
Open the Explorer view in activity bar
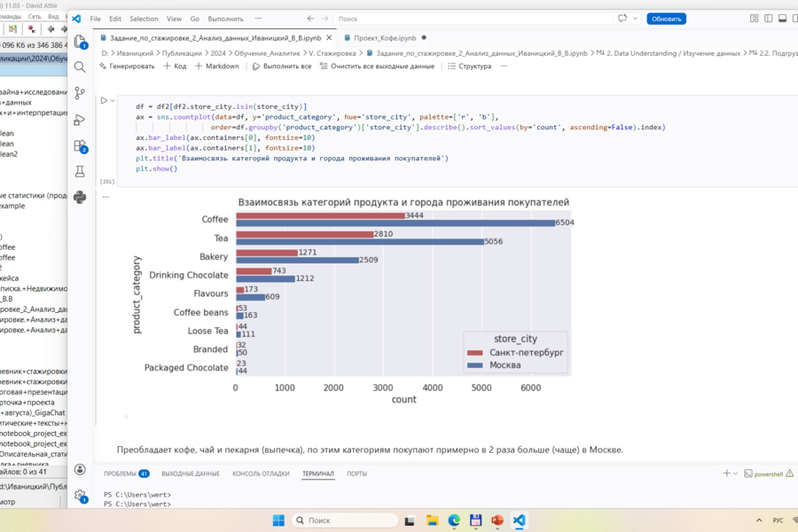click(80, 42)
